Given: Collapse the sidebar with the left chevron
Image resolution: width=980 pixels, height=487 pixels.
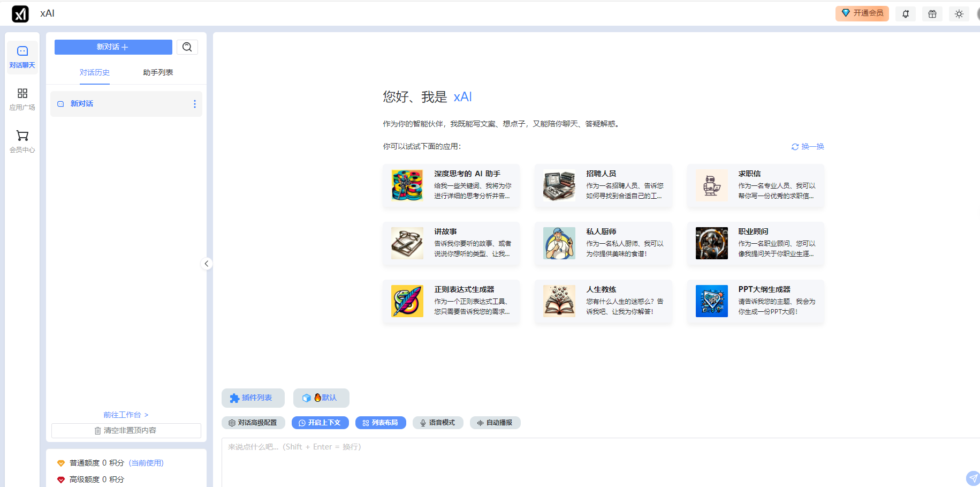Looking at the screenshot, I should [x=207, y=264].
